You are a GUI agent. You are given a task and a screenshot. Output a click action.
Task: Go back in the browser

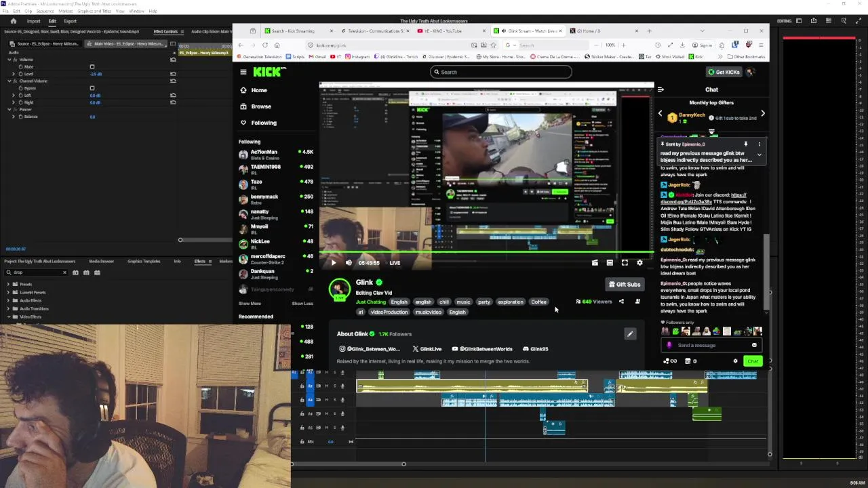pos(241,45)
